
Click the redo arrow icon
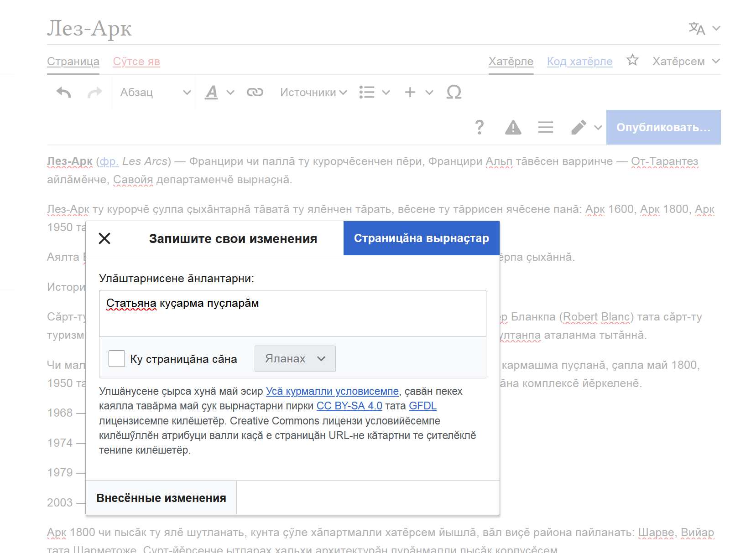pos(94,93)
